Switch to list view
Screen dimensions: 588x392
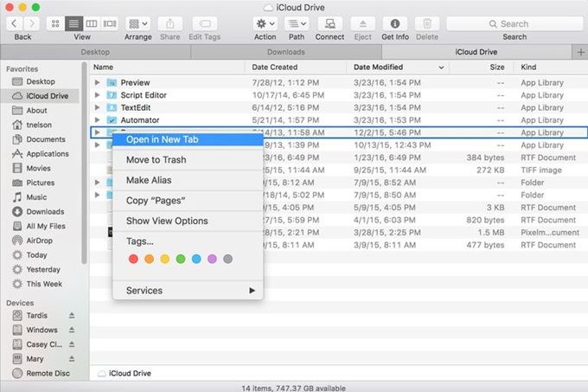tap(73, 23)
